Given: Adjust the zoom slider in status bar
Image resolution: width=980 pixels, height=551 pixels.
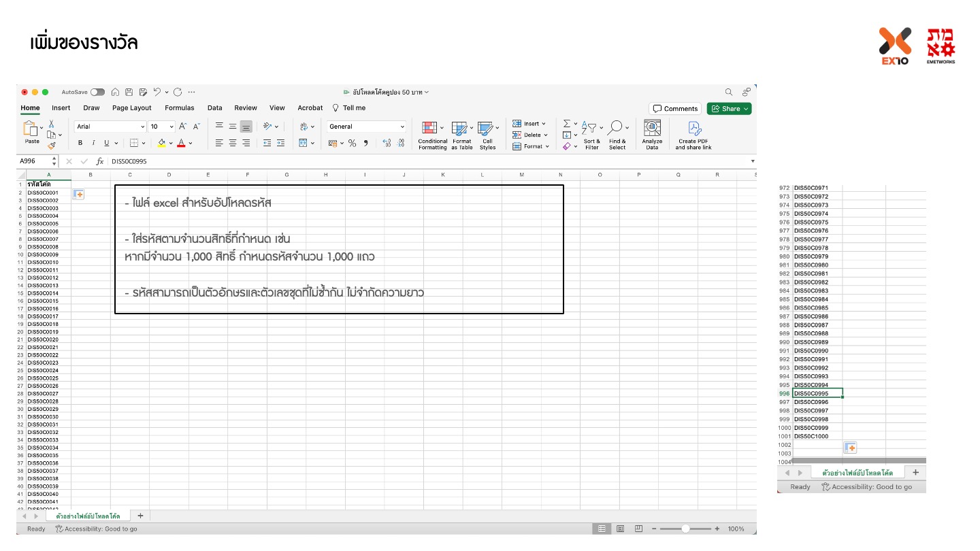Looking at the screenshot, I should tap(685, 529).
